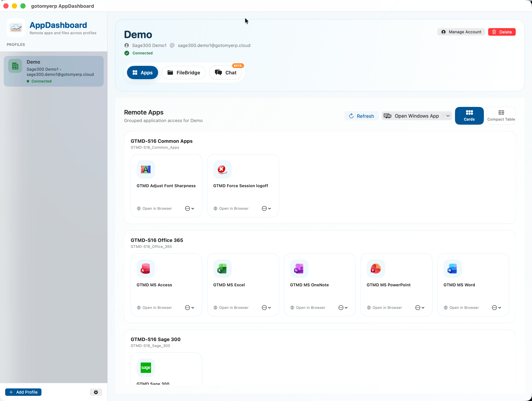Click the GTMD-S16 Sage 300 group heading

click(156, 339)
